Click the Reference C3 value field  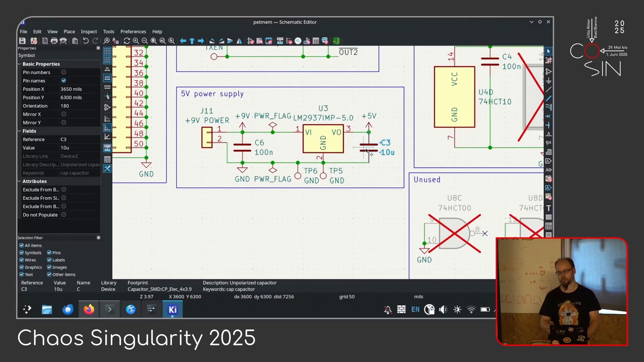click(80, 139)
